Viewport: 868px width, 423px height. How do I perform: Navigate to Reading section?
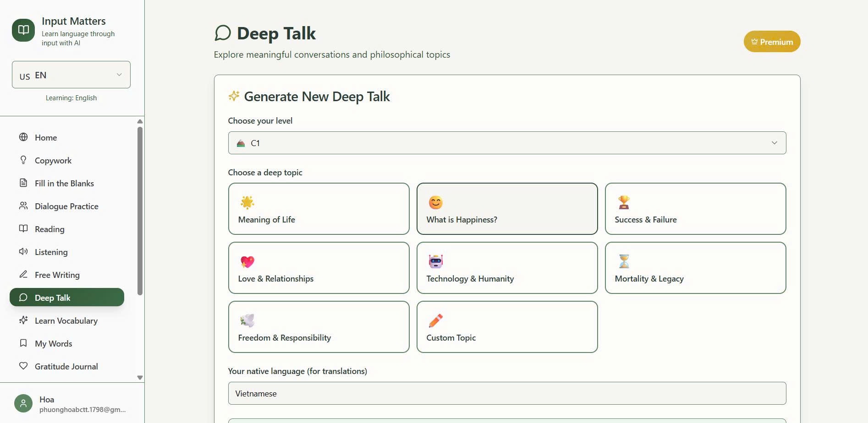pos(67,229)
